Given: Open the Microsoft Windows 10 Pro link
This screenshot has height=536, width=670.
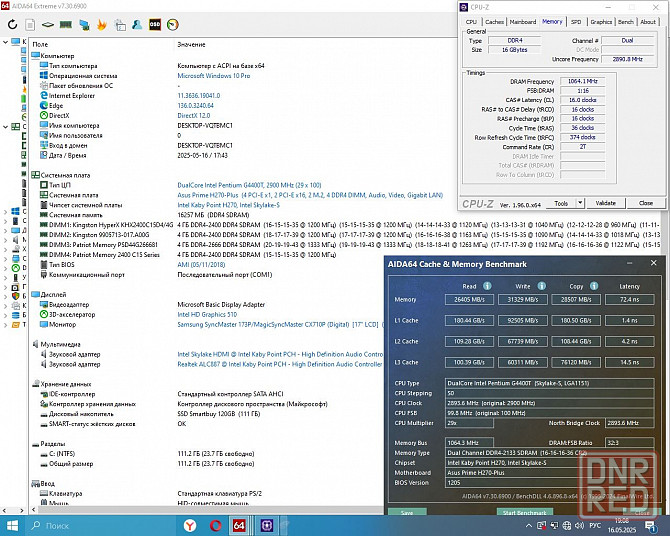Looking at the screenshot, I should pyautogui.click(x=214, y=76).
